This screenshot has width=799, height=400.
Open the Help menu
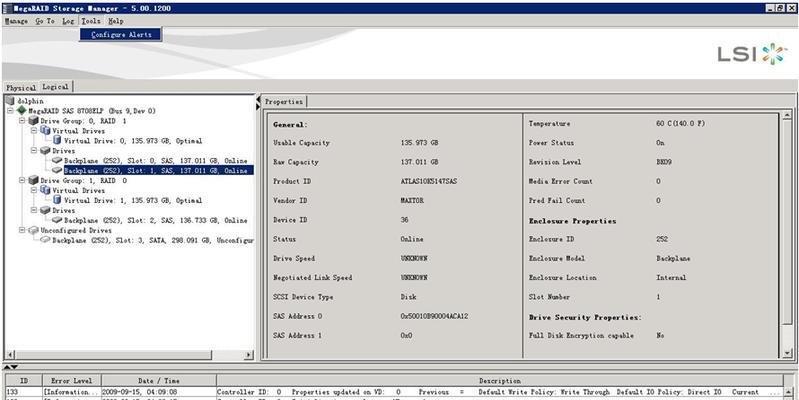click(116, 21)
